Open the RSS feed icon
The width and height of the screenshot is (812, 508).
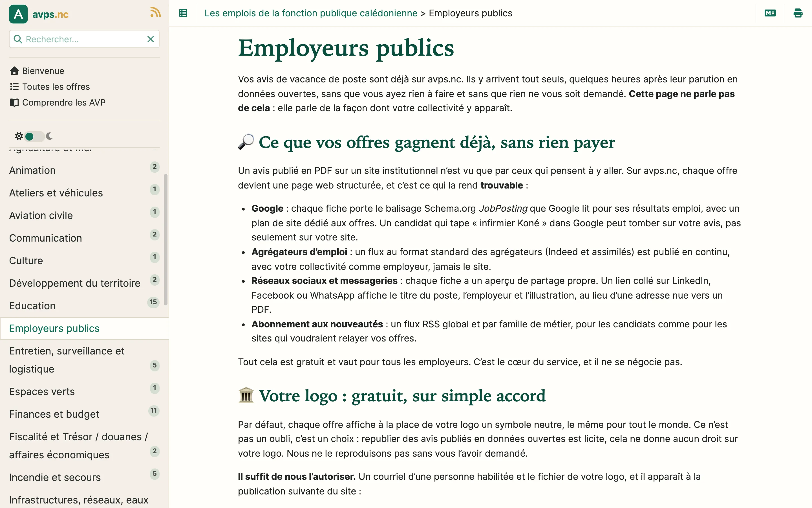[155, 12]
